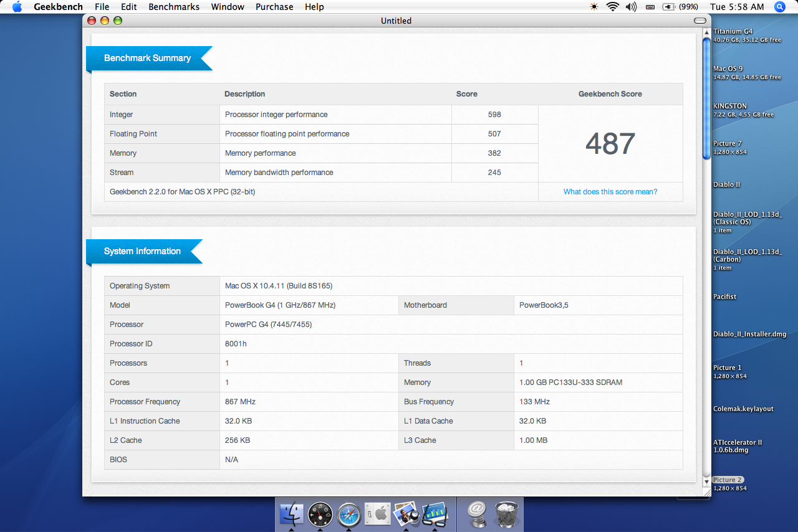Click the Geekbench icon in the Dock
Image resolution: width=798 pixels, height=532 pixels.
click(435, 515)
